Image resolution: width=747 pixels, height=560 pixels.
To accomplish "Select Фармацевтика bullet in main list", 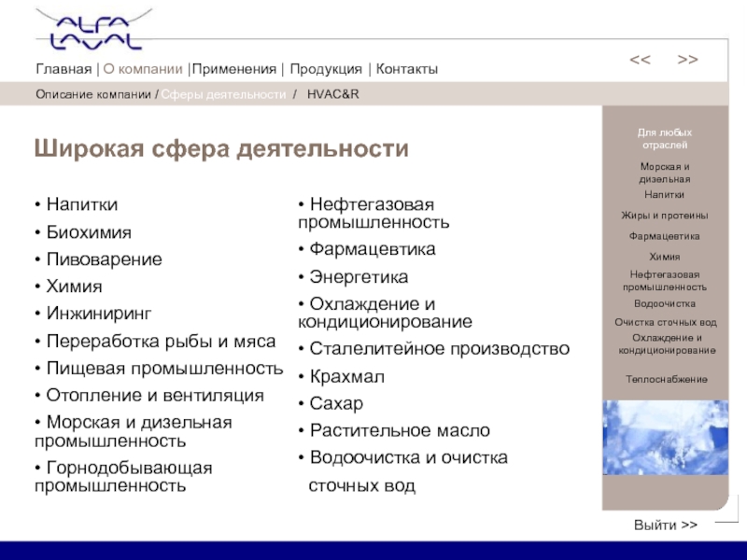I will pos(367,249).
